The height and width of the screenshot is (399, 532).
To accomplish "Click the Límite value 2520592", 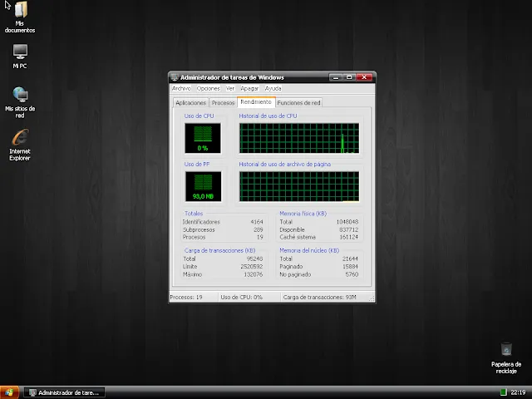I will click(251, 267).
